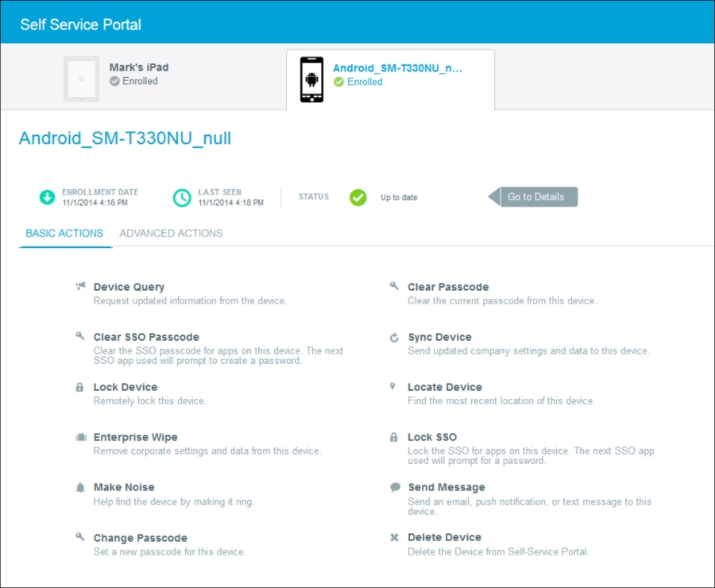Click the Go to Details button

[533, 196]
